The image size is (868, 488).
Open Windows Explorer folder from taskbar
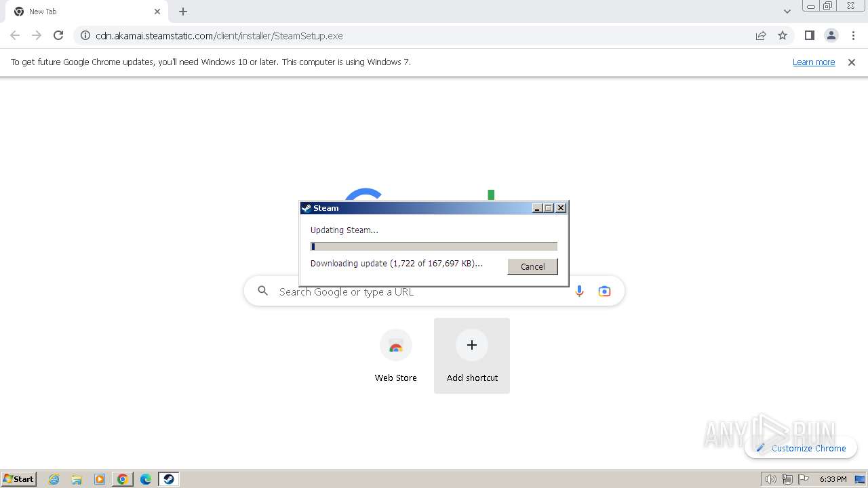(x=77, y=479)
